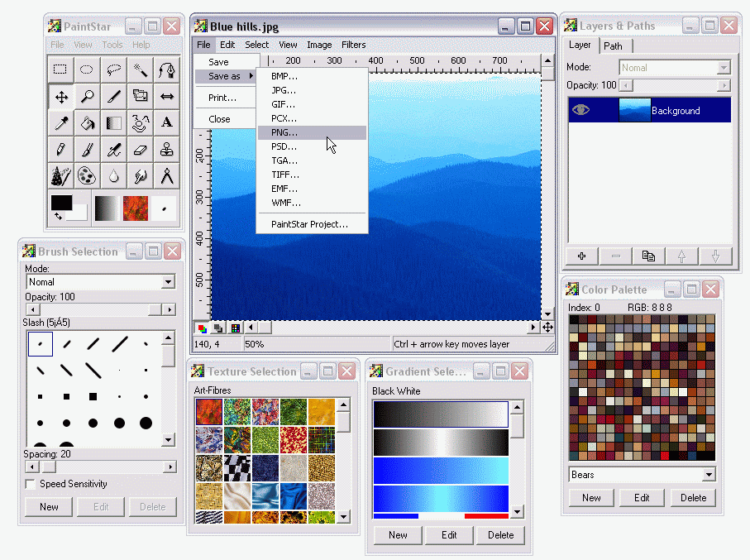Enable Speed Sensitivity in Brush Selection

[28, 484]
